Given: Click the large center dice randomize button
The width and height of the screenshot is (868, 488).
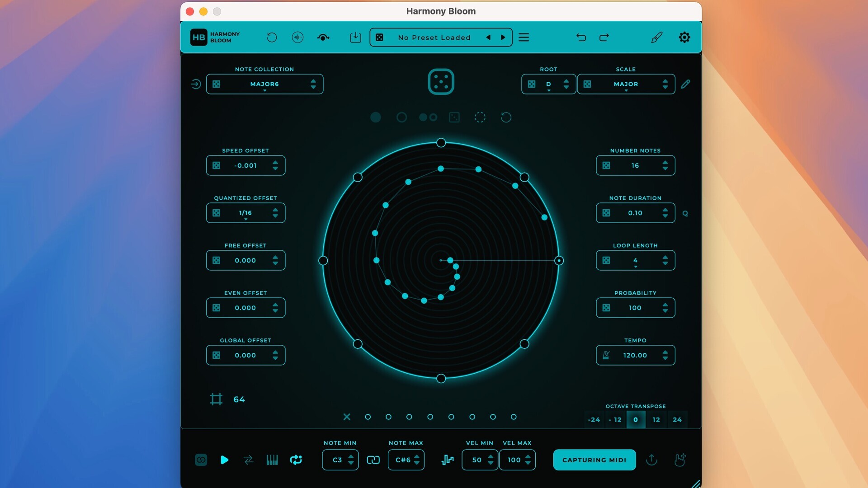Looking at the screenshot, I should [441, 82].
